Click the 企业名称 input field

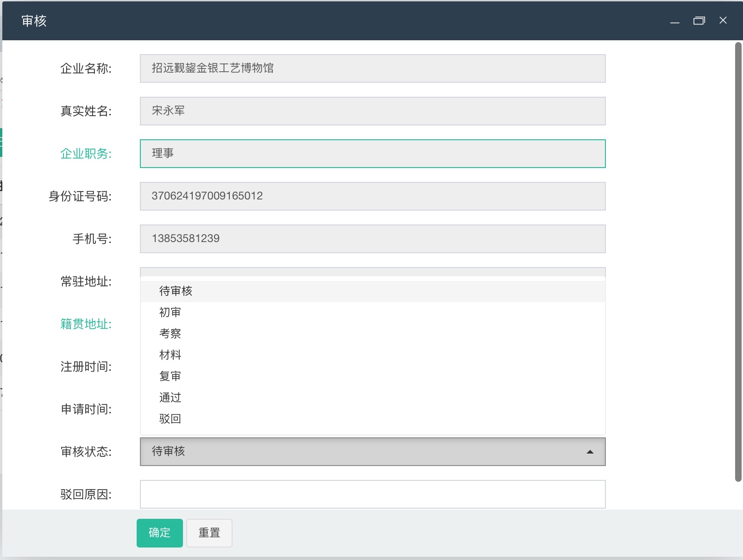tap(372, 68)
